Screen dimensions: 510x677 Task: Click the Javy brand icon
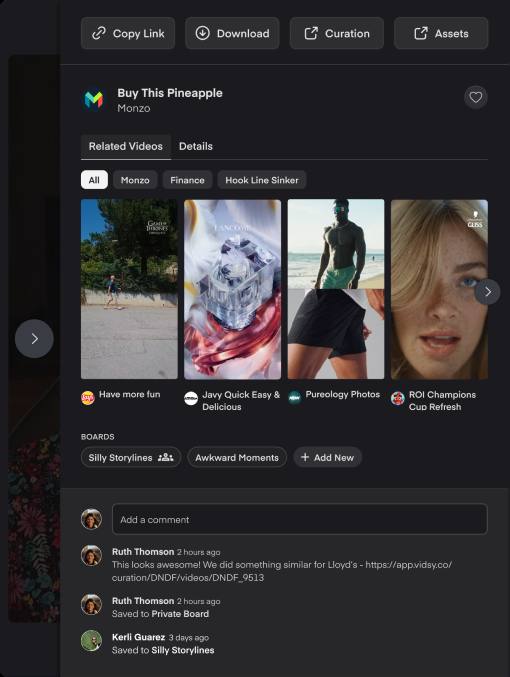[x=191, y=398]
